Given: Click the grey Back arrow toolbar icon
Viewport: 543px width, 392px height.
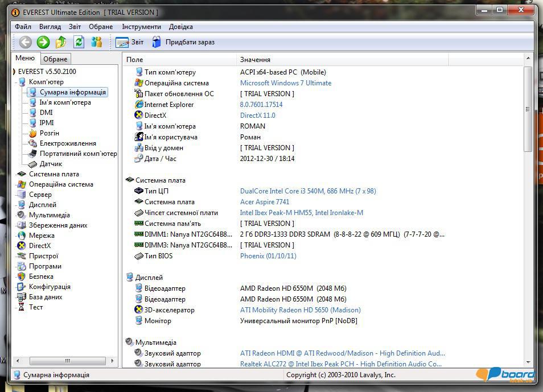Looking at the screenshot, I should 25,42.
